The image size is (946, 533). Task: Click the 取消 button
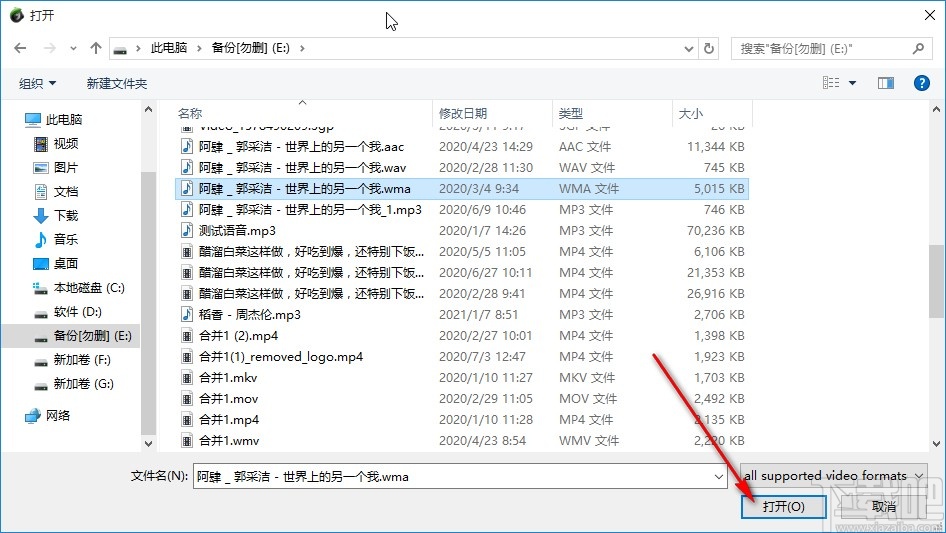[884, 506]
